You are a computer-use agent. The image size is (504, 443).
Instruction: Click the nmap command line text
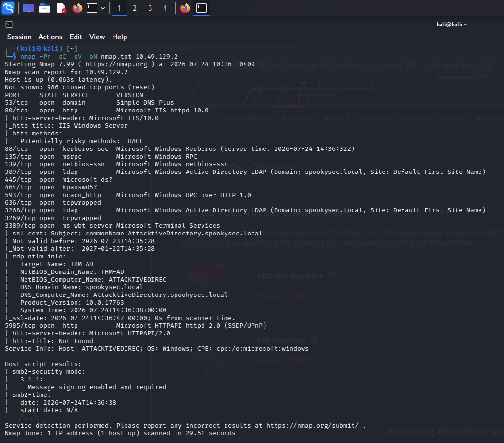coord(99,57)
